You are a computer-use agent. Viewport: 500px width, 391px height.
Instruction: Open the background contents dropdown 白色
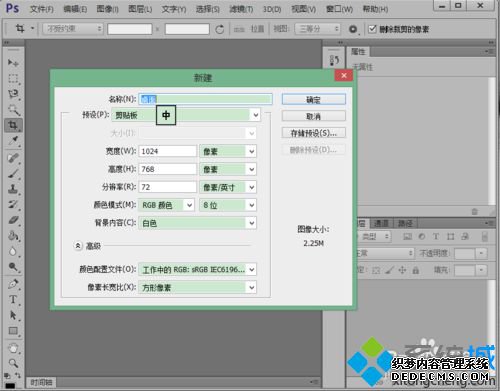pos(197,223)
